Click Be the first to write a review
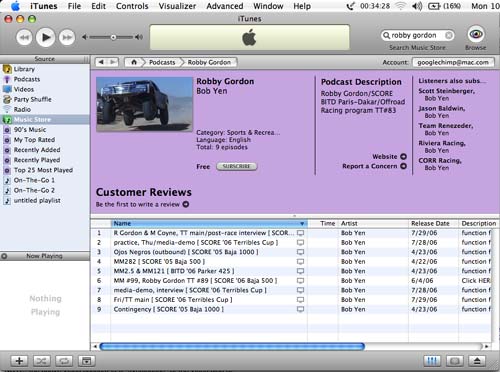 click(142, 204)
